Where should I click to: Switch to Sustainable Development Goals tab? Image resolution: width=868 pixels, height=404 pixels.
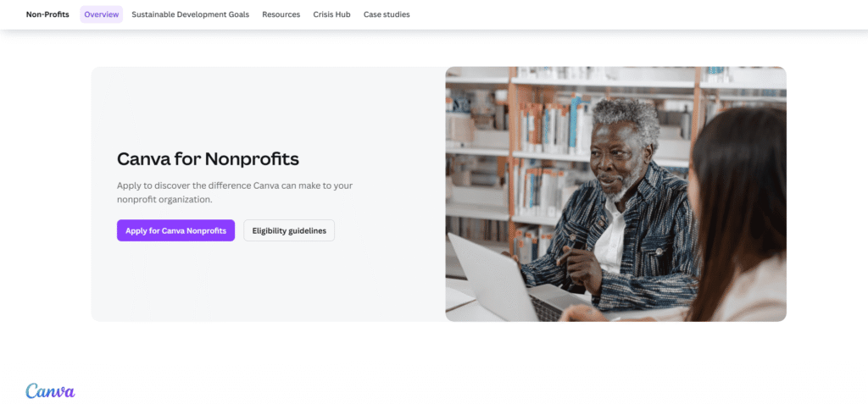pyautogui.click(x=191, y=14)
